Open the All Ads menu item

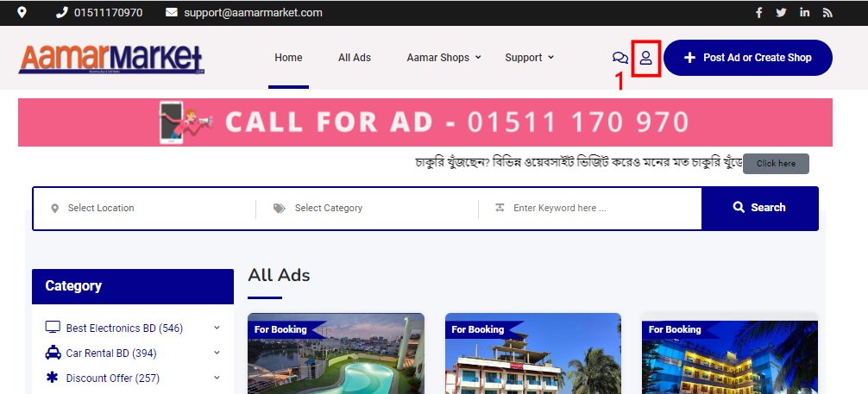point(355,58)
